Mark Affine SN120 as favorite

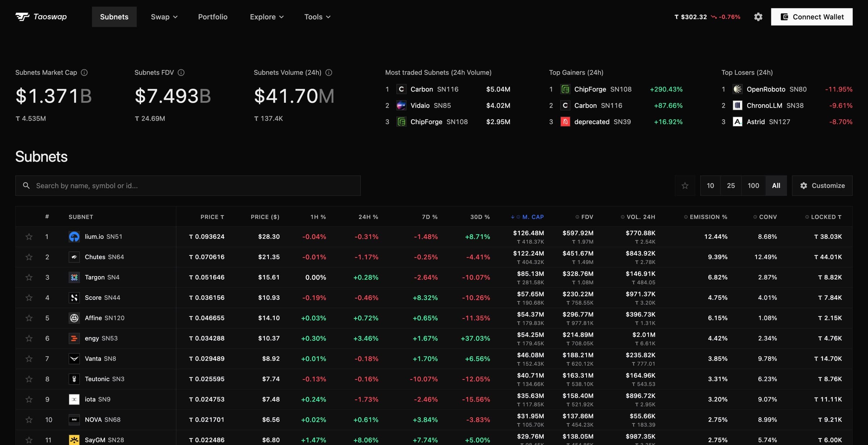29,318
